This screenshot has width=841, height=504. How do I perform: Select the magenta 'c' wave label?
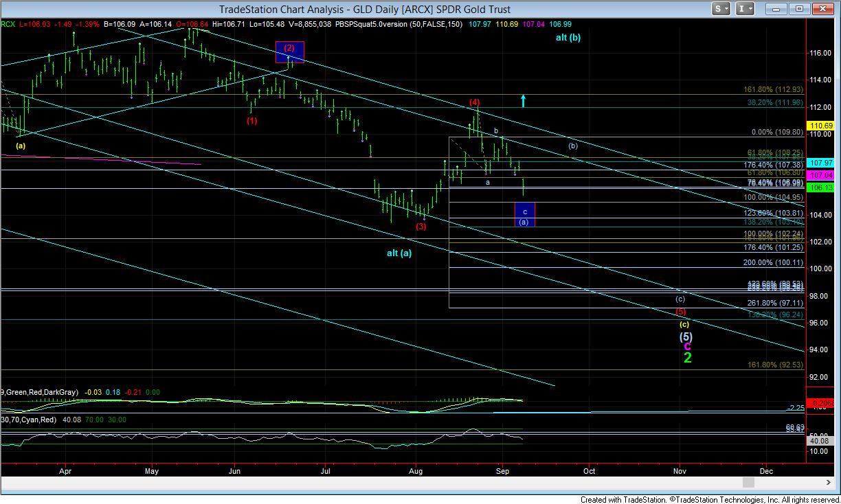[x=687, y=346]
